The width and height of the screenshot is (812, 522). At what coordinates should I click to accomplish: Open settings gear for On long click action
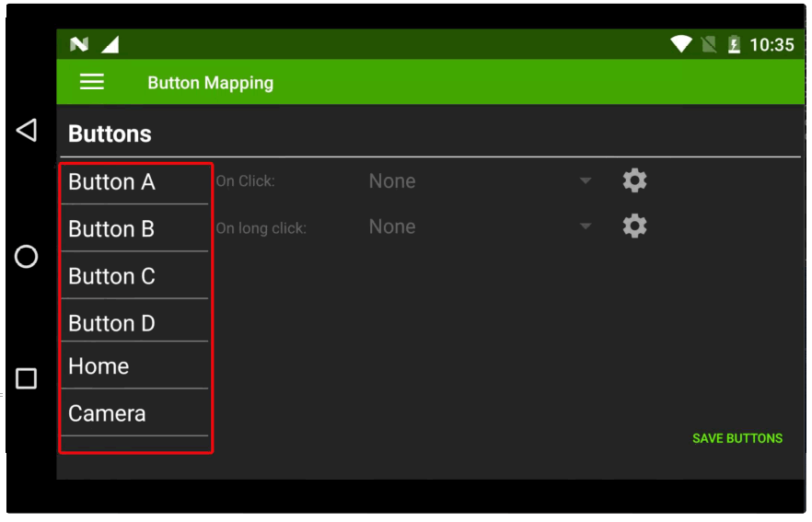tap(634, 226)
